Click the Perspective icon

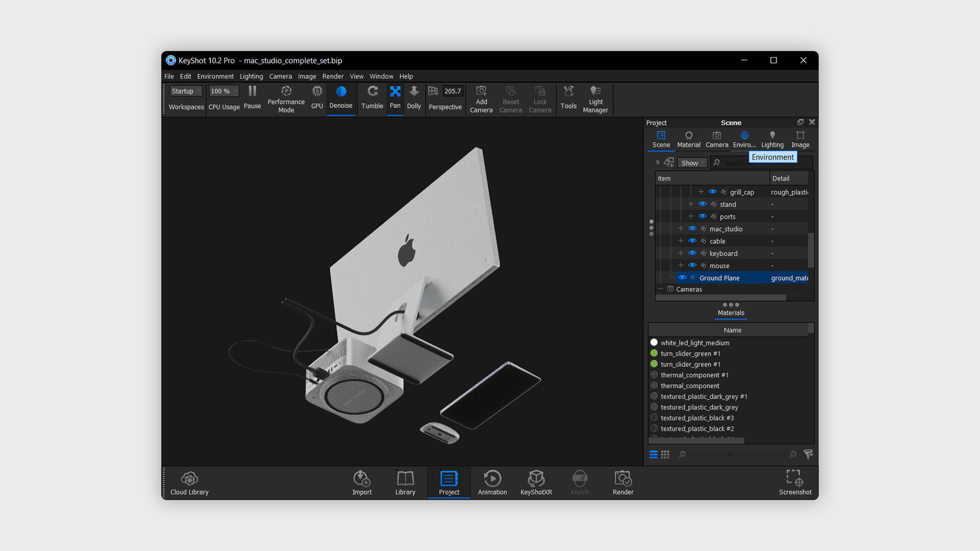433,91
